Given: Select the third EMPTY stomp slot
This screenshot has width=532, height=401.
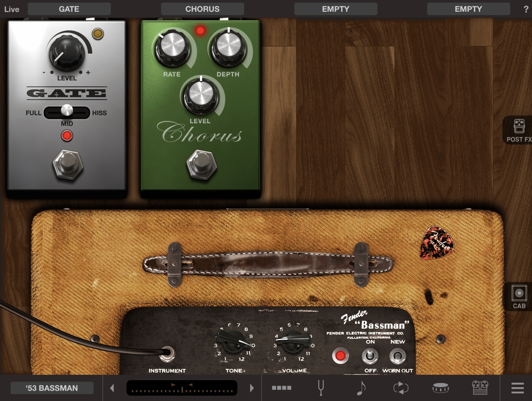Looking at the screenshot, I should (336, 9).
